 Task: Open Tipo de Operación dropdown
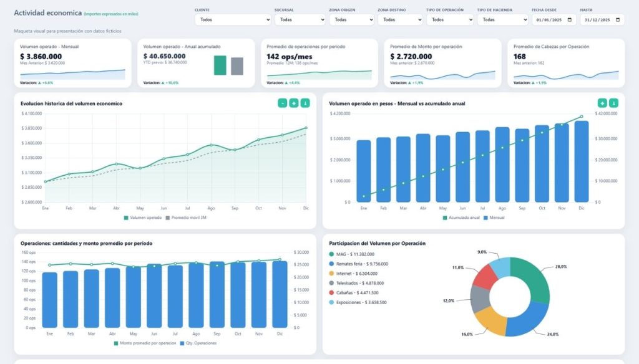[449, 20]
